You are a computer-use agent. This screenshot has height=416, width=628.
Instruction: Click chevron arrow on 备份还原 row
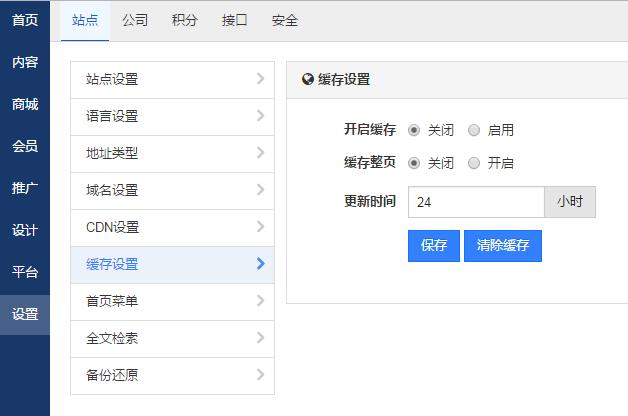[x=260, y=375]
